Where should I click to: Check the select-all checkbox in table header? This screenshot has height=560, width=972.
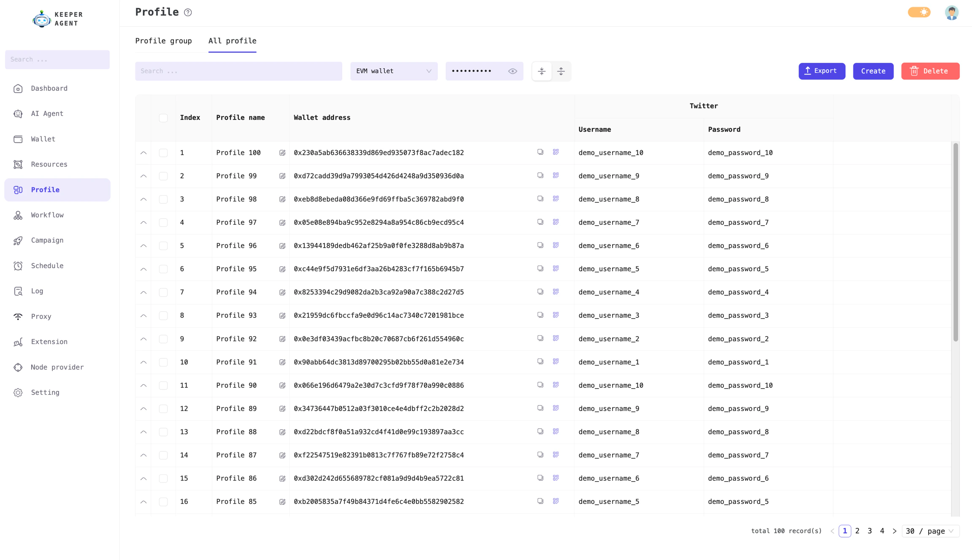click(x=163, y=118)
